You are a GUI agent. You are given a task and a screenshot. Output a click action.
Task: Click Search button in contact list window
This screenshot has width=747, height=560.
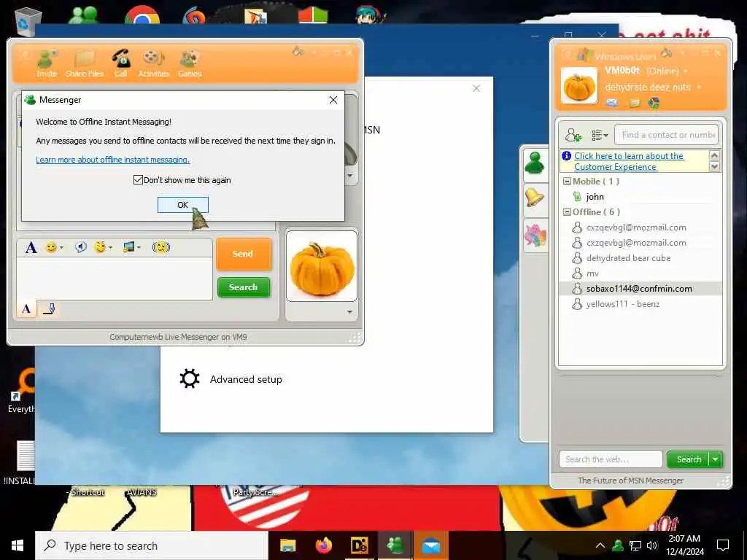[x=689, y=459]
